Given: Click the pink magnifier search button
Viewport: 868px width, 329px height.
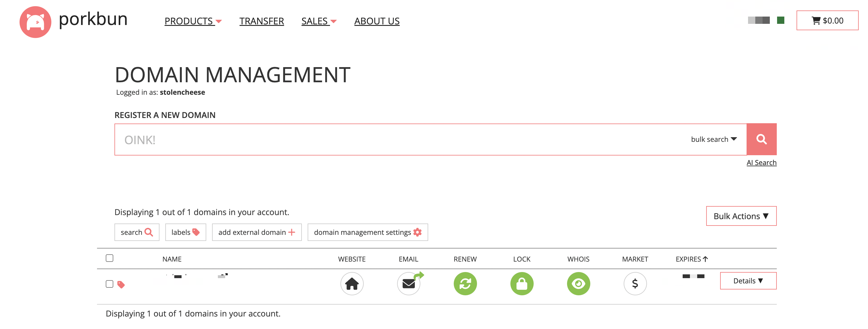Looking at the screenshot, I should (x=761, y=139).
